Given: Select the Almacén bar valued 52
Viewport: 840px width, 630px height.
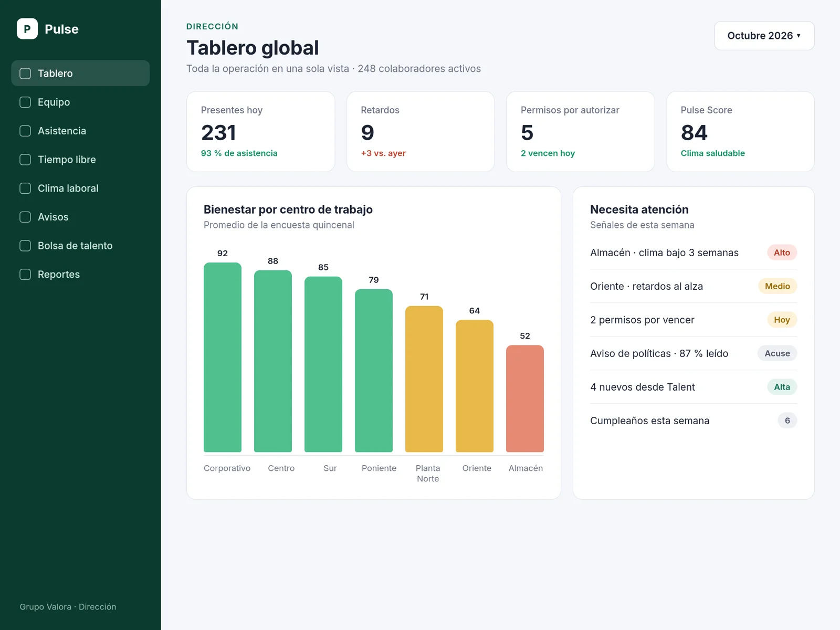Looking at the screenshot, I should (525, 398).
